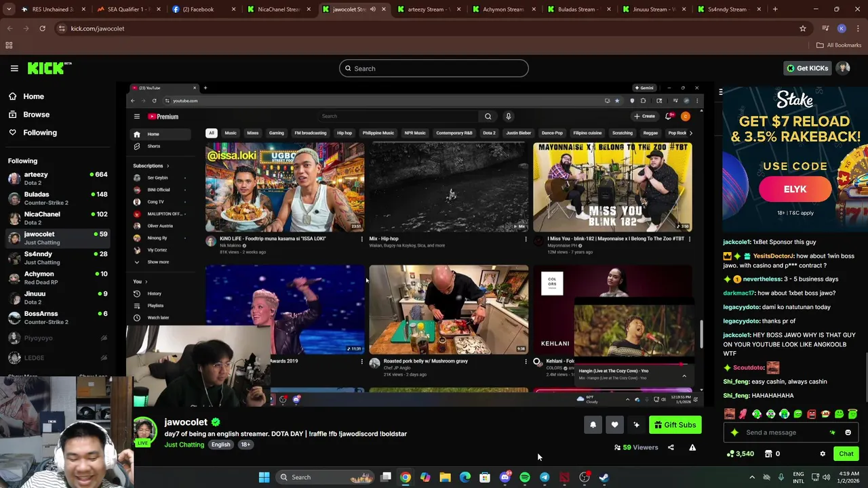Open Browse in Kick sidebar
Image resolution: width=868 pixels, height=488 pixels.
coord(36,115)
